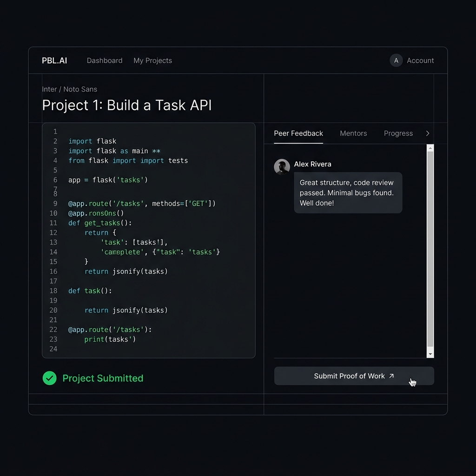Click the line app = flask('tasks')

click(108, 180)
